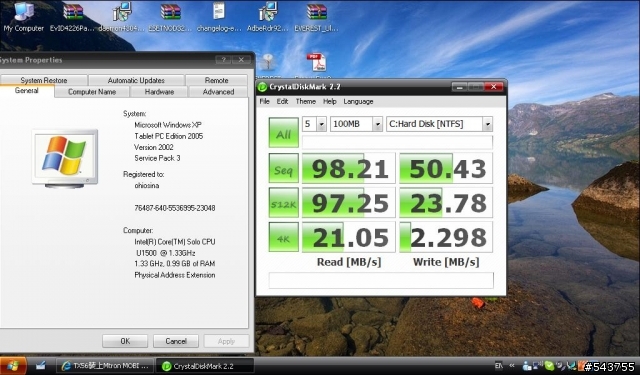The image size is (640, 375).
Task: Open the Language menu in CrystalDiskMark
Action: [358, 101]
